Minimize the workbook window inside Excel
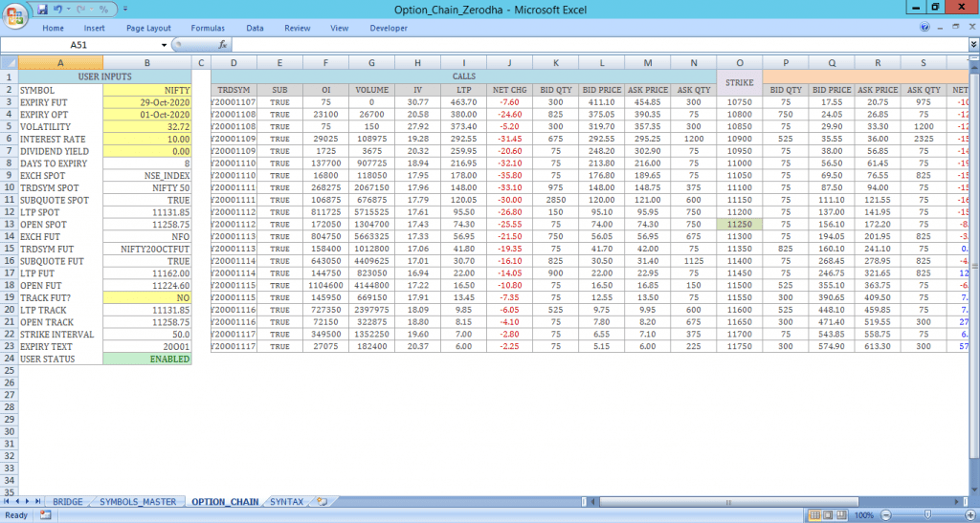This screenshot has height=523, width=980. pos(940,28)
